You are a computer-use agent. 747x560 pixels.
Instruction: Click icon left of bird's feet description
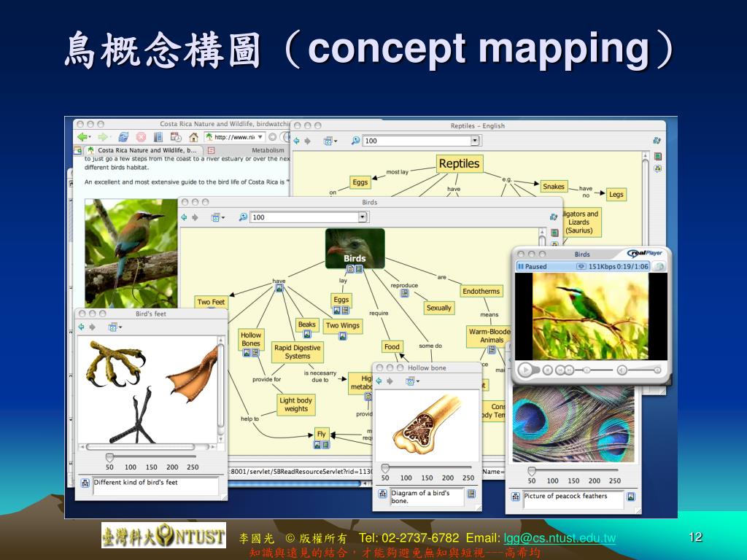coord(85,483)
